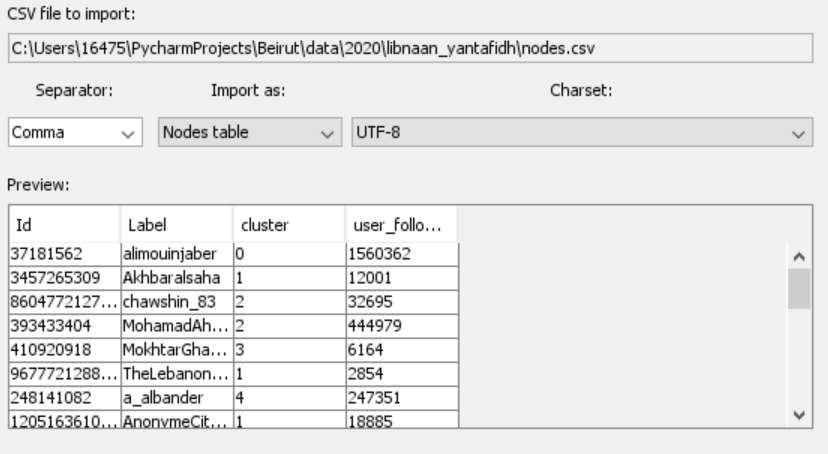This screenshot has height=454, width=828.
Task: Click the Id column header
Action: (64, 226)
